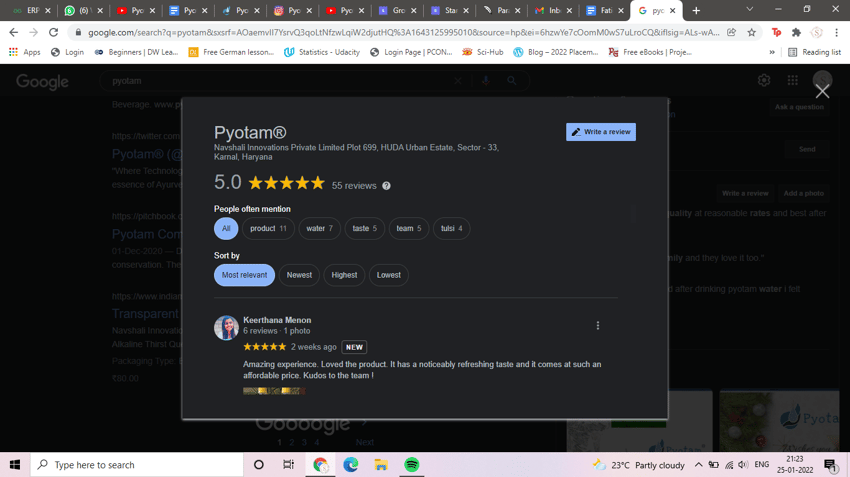Open Free eBooks Project bookmark
Image resolution: width=850 pixels, height=477 pixels.
point(650,52)
